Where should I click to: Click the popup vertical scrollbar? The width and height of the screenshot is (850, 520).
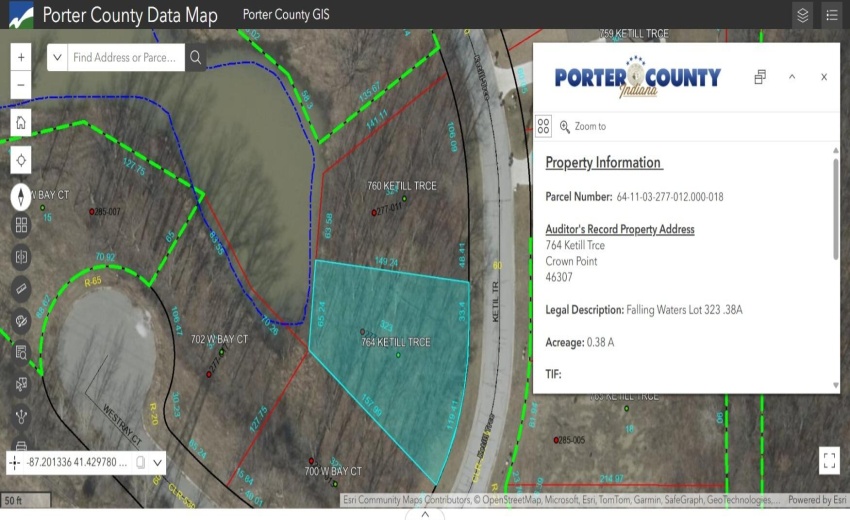coord(836,210)
